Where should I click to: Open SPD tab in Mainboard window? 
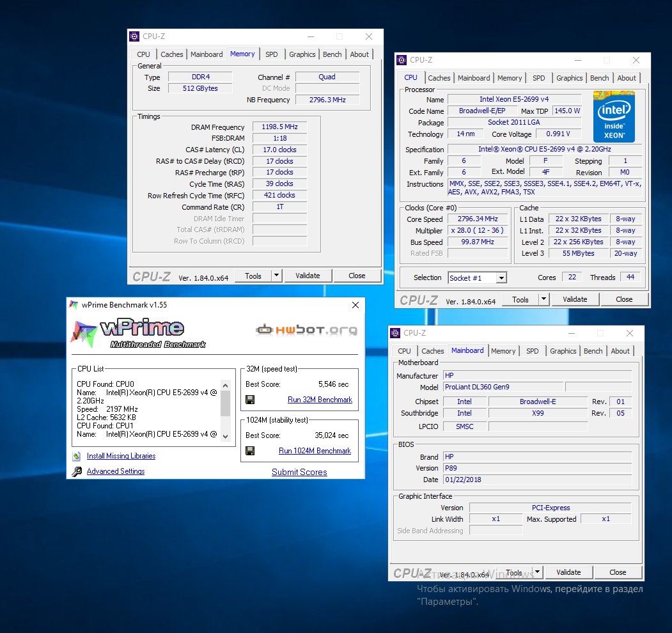coord(532,351)
